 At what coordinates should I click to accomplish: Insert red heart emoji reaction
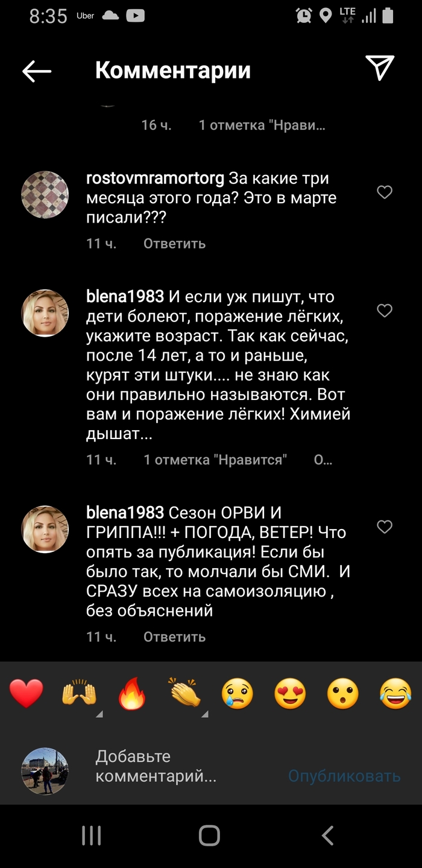coord(27,694)
